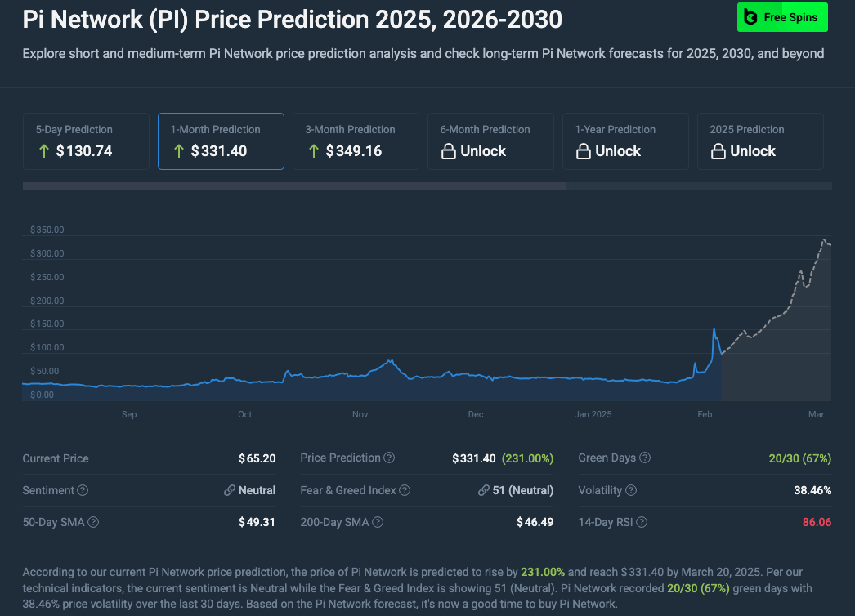The image size is (855, 616).
Task: Click the lock icon on 1-Year Prediction
Action: tap(583, 151)
